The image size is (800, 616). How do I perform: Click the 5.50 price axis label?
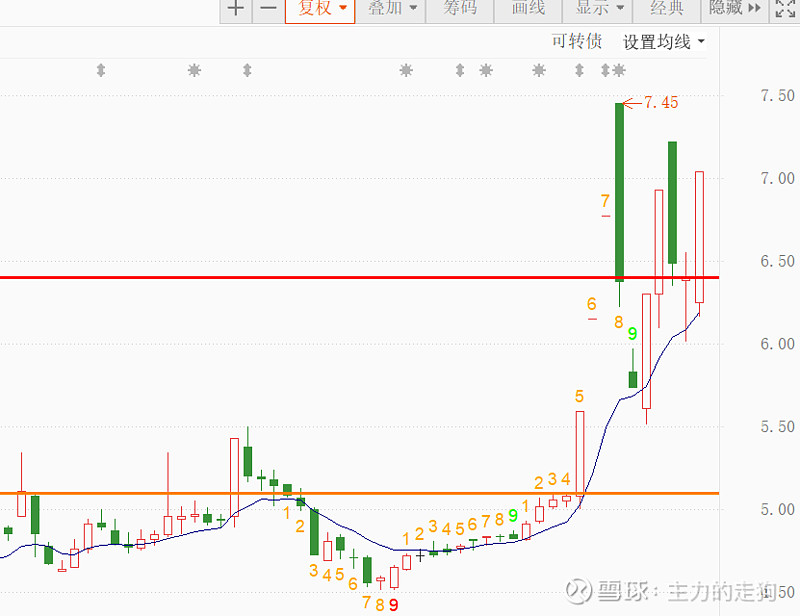click(777, 427)
